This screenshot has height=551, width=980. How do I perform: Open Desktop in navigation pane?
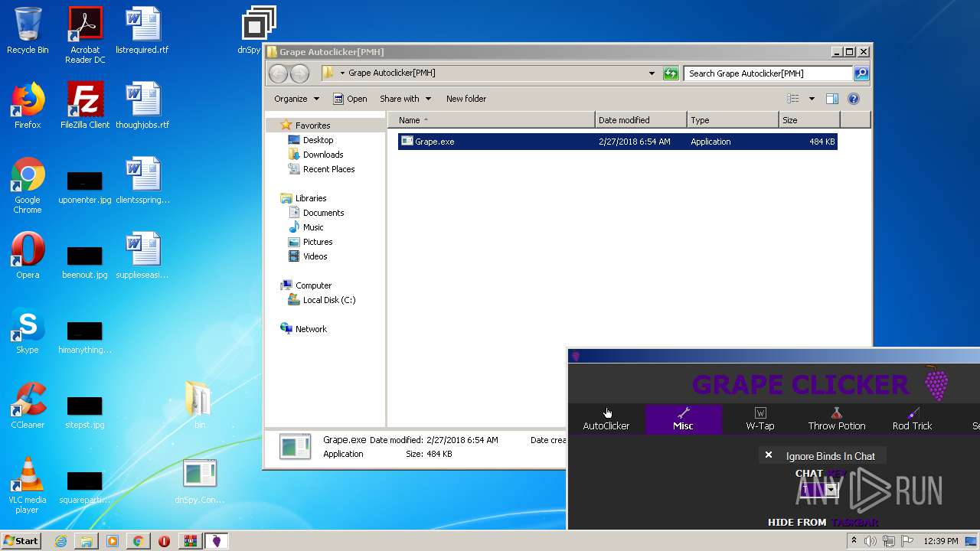(x=311, y=140)
